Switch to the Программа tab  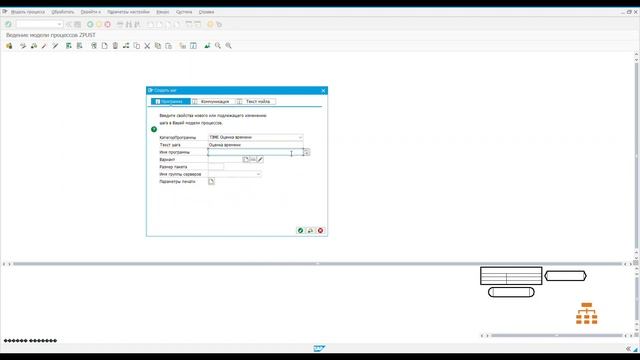[171, 102]
